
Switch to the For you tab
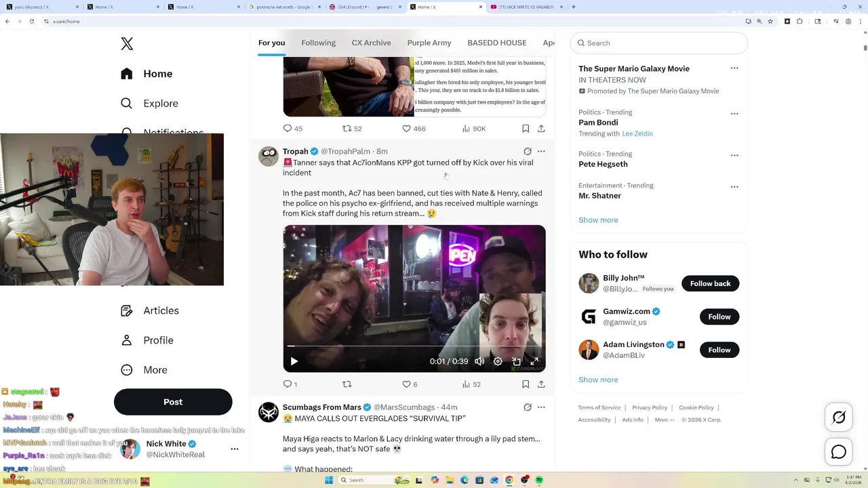click(271, 43)
